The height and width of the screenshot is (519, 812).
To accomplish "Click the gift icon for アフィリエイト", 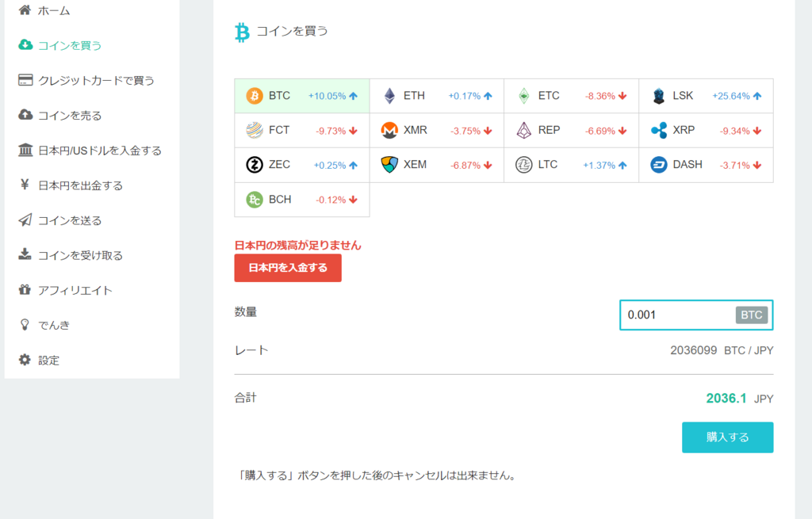I will [25, 289].
